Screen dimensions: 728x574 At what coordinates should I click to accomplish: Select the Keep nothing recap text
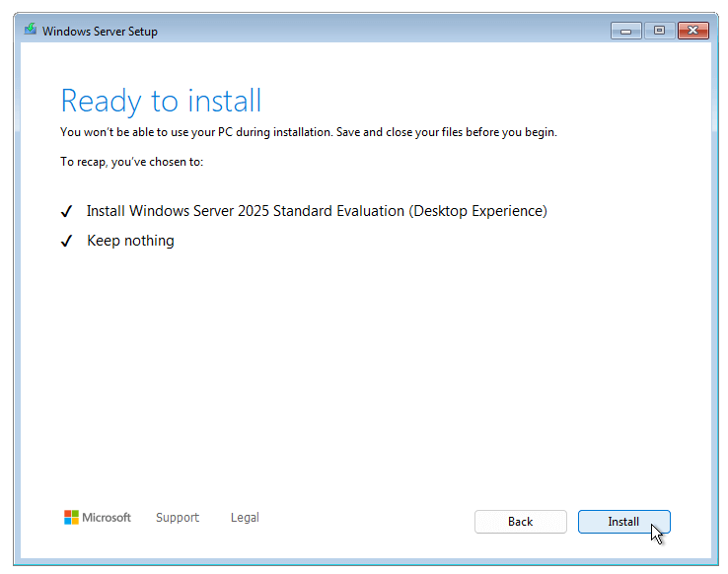(130, 241)
